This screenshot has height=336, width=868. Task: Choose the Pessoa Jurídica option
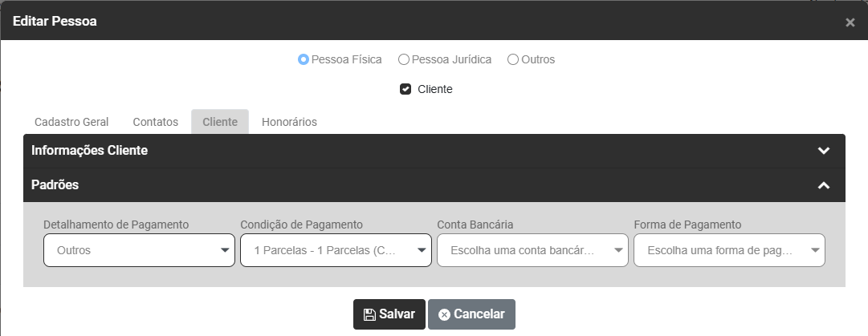(404, 59)
